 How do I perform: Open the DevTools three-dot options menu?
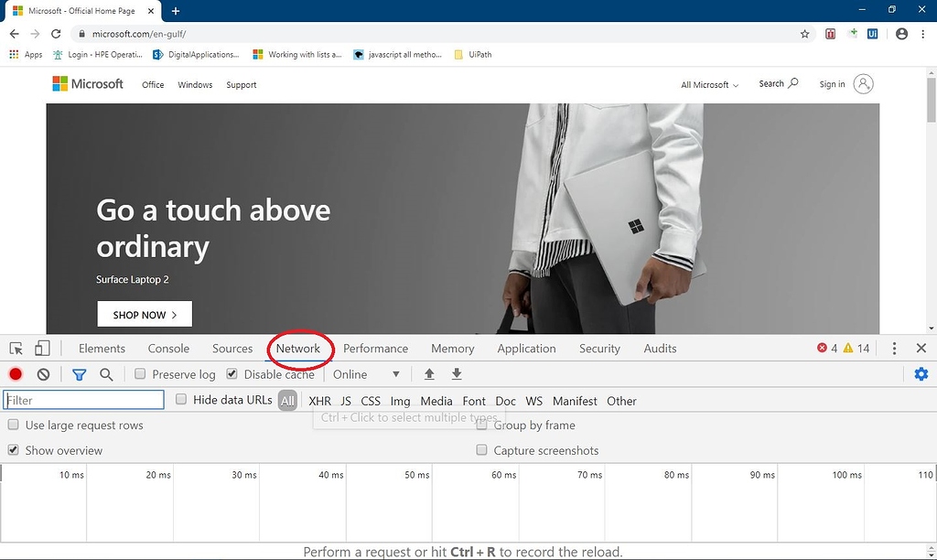(895, 349)
